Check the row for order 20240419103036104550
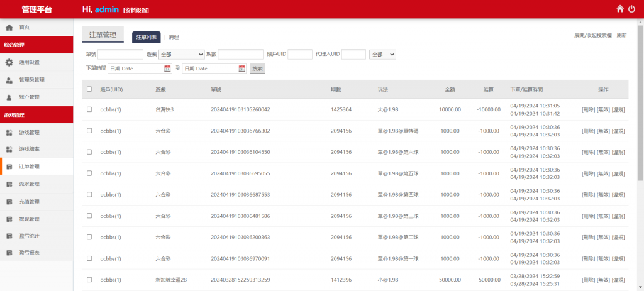 point(89,152)
